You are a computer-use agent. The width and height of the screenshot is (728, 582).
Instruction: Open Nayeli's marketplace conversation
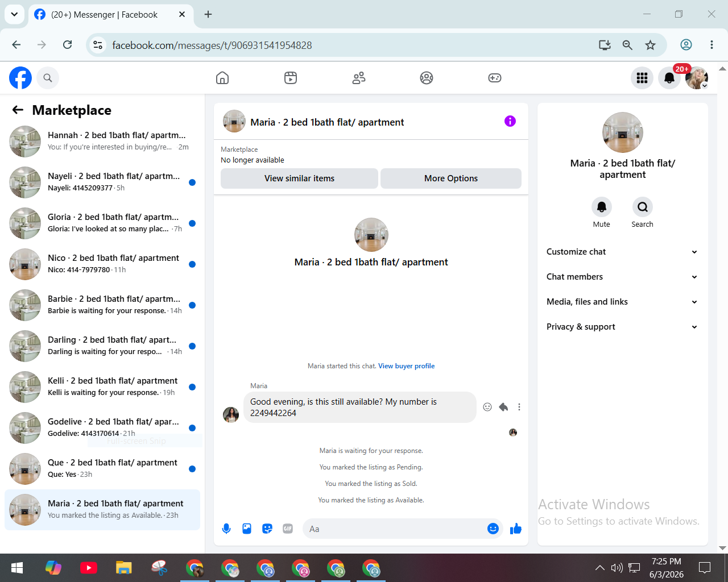point(102,182)
